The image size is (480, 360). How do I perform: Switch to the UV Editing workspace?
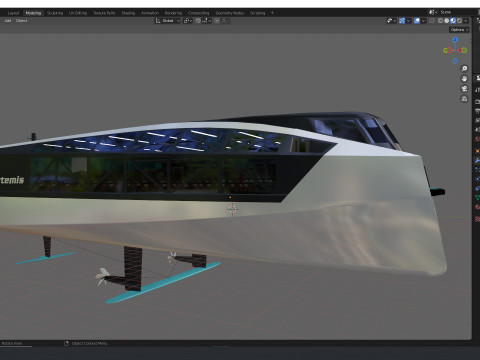coord(78,13)
